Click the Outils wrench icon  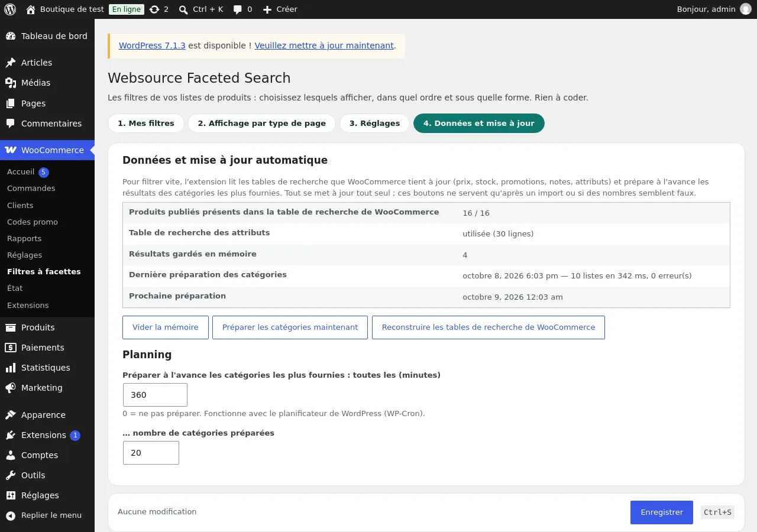tap(11, 475)
